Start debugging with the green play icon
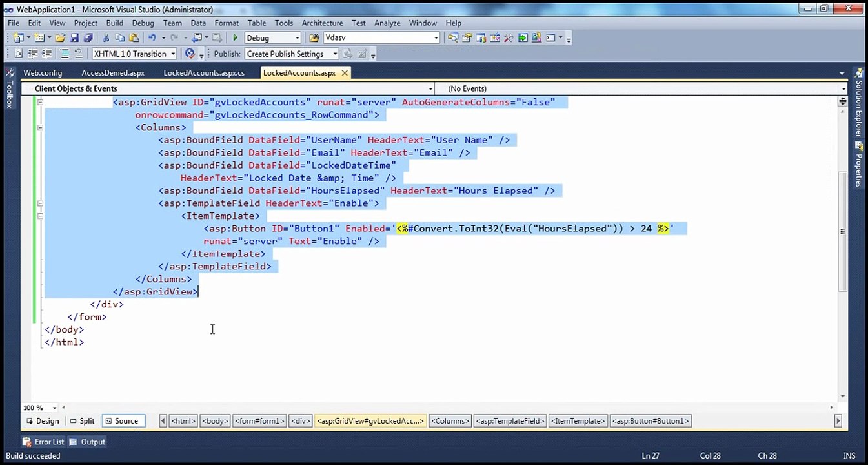The height and width of the screenshot is (465, 868). click(236, 38)
